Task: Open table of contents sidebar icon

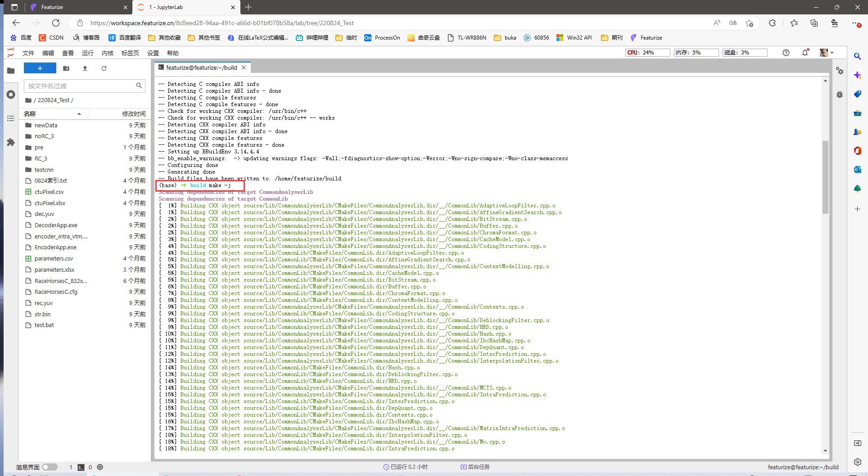Action: point(11,118)
